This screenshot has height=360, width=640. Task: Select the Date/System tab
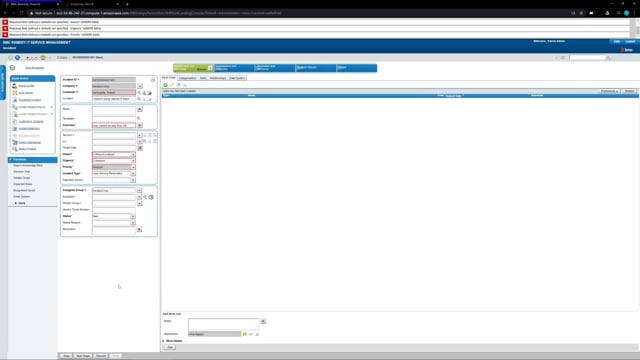pyautogui.click(x=237, y=78)
